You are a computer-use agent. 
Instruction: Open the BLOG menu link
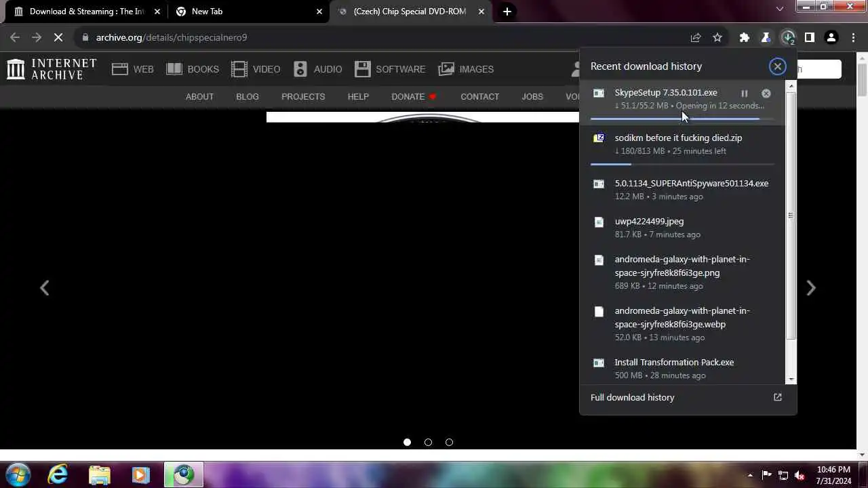coord(248,97)
